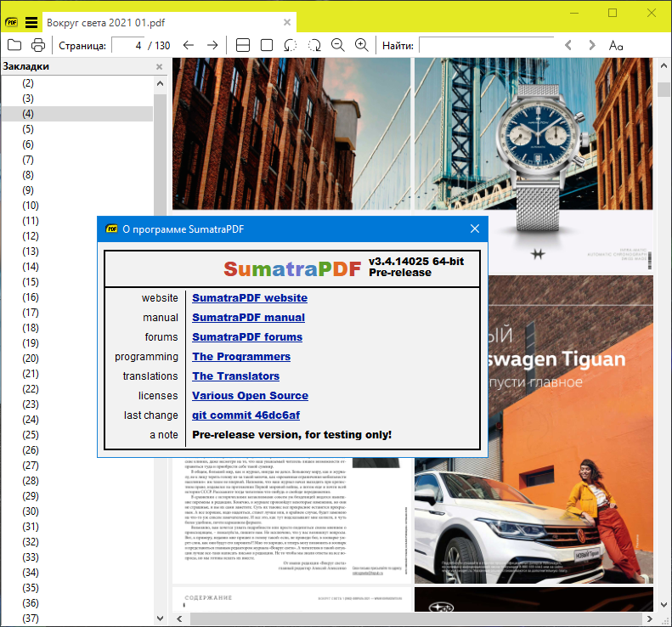
Task: Maximize the SumatraPDF window
Action: (613, 13)
